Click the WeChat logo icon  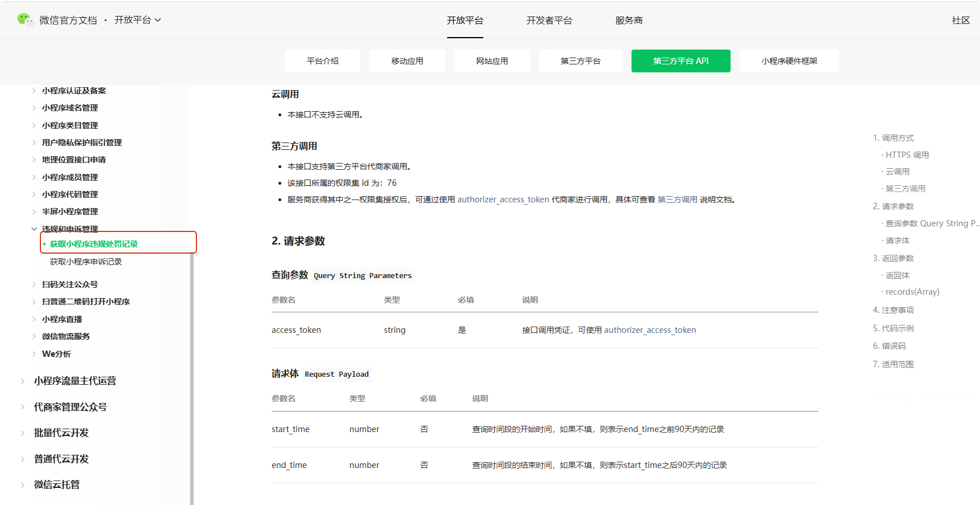(x=24, y=20)
